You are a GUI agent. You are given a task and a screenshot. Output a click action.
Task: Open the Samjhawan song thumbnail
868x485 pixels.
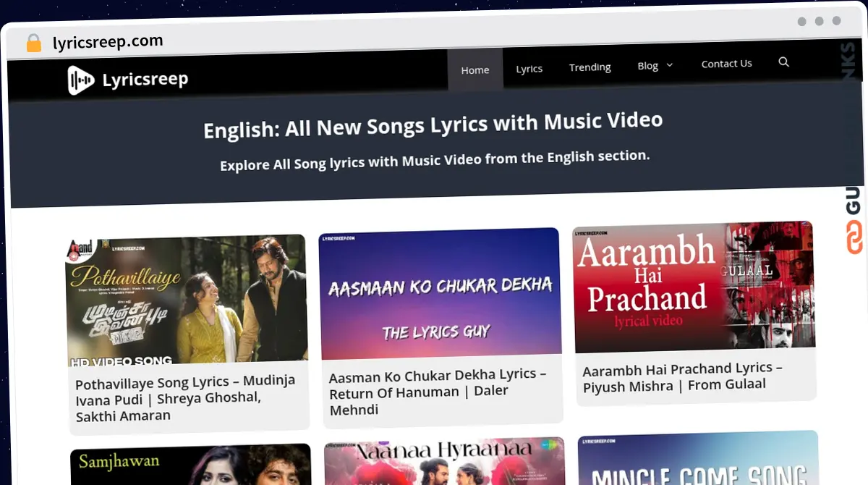point(191,465)
